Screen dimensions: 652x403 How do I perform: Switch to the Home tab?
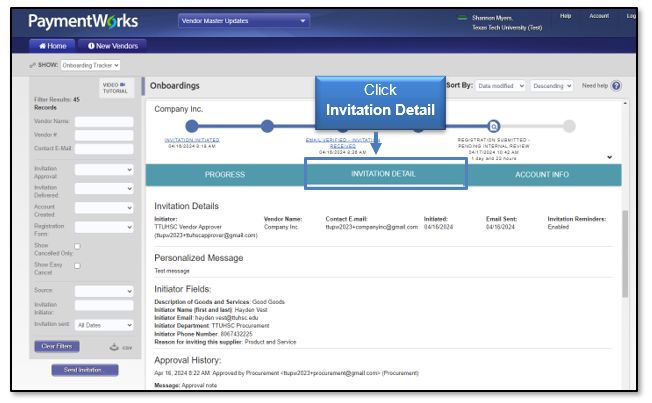52,46
